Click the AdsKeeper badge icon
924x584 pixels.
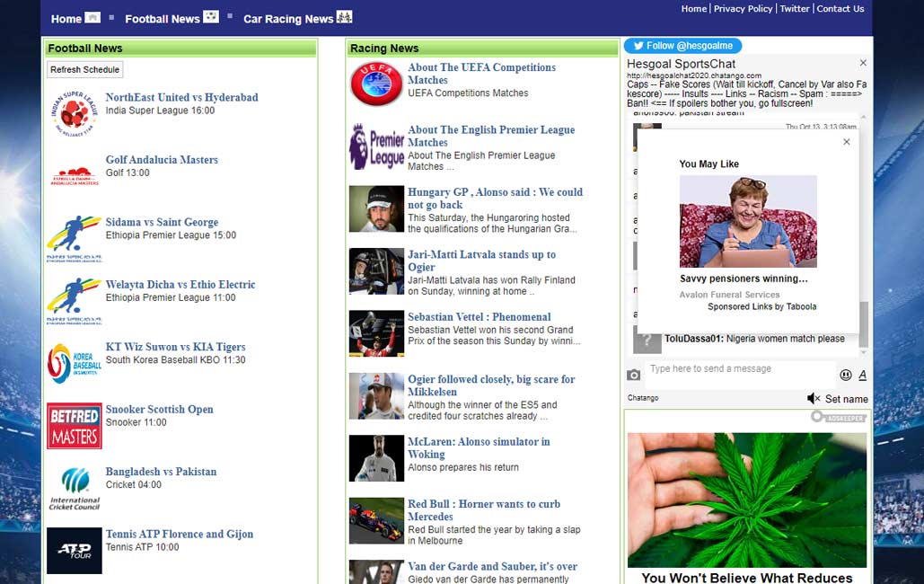pos(839,417)
